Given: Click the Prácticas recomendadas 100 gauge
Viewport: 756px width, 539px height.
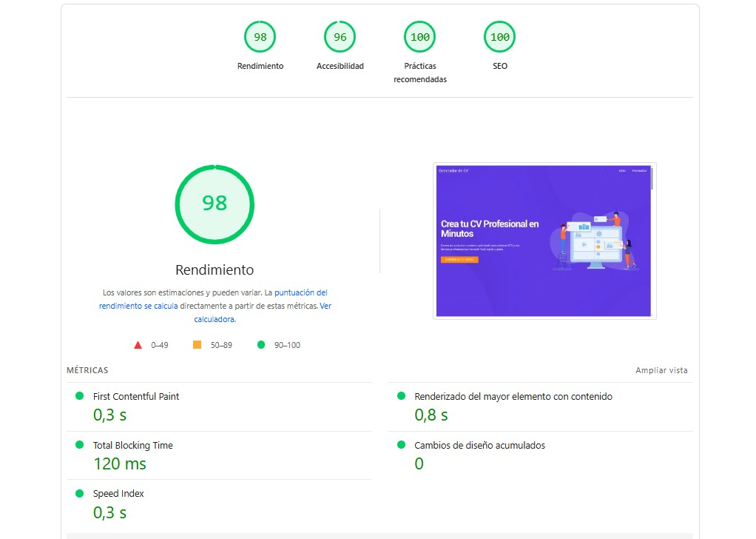Looking at the screenshot, I should point(420,37).
